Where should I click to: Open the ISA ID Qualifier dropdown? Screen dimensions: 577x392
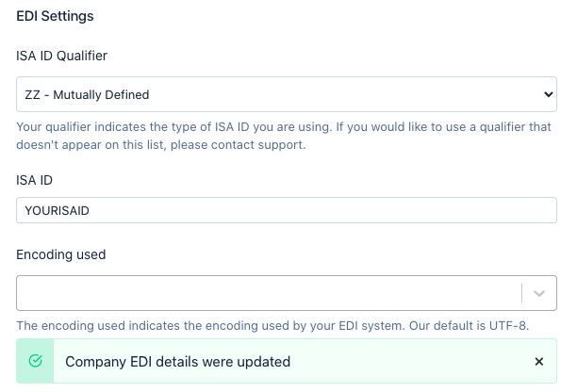point(287,94)
